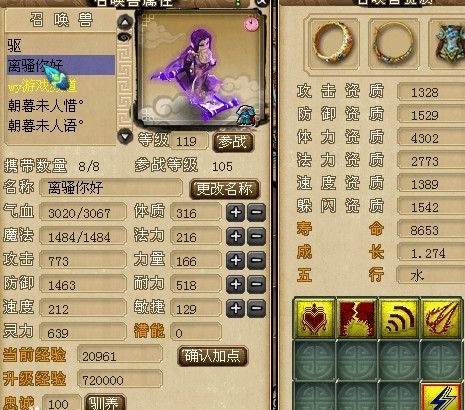Click the pet list up arrow
Viewport: 465px width, 410px height.
125,23
